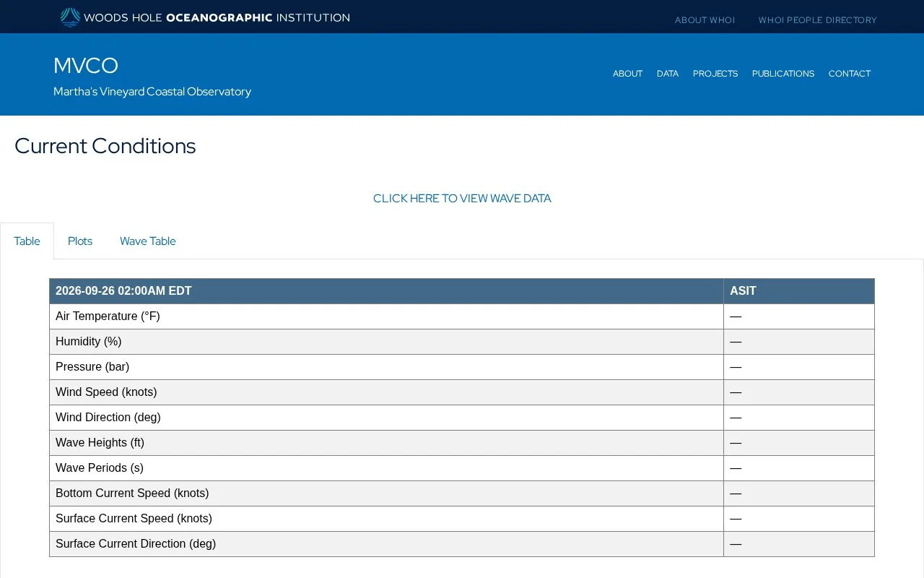This screenshot has width=924, height=578.
Task: Click the Martha's Vineyard Coastal Observatory subtitle
Action: [152, 92]
